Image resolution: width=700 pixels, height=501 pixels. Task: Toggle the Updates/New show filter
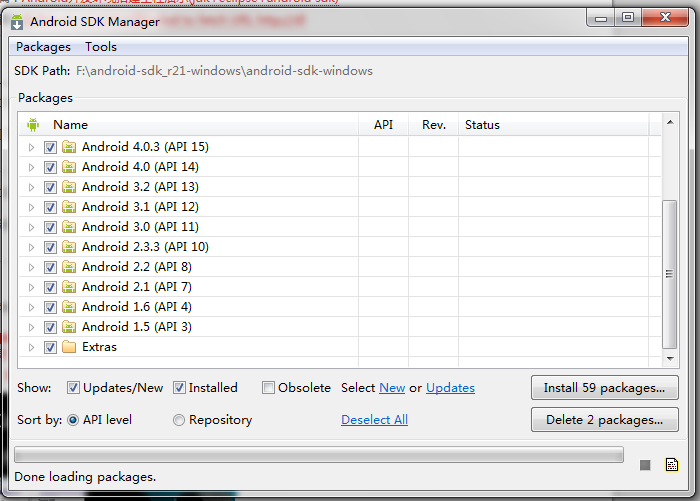[x=73, y=388]
